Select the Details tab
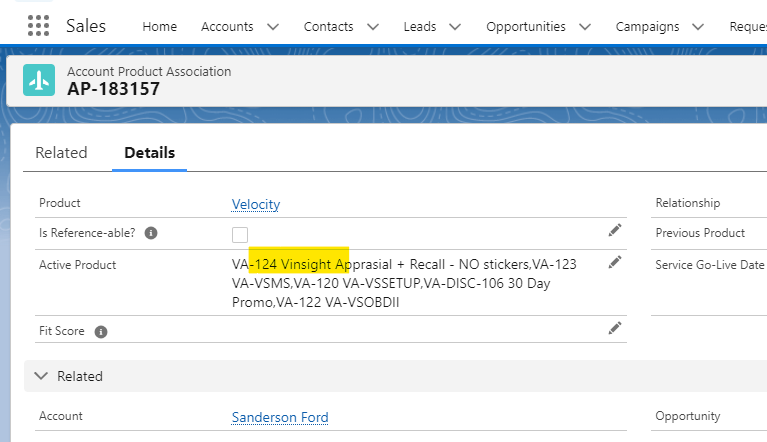The height and width of the screenshot is (442, 767). tap(149, 153)
